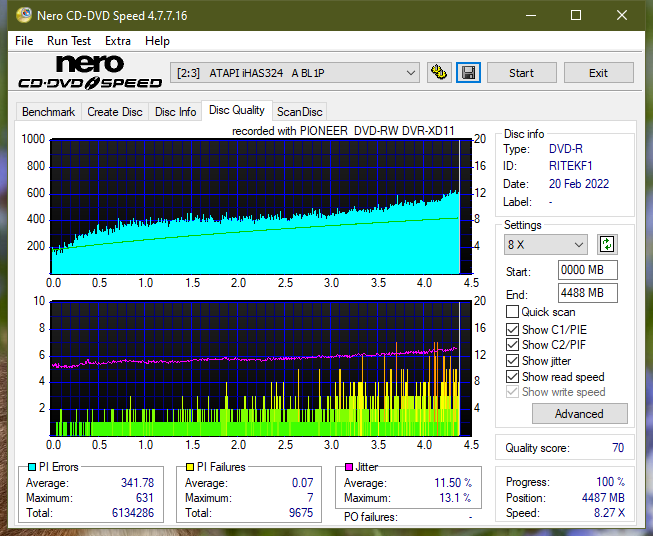Toggle Show read speed checkbox
653x536 pixels.
tap(512, 376)
